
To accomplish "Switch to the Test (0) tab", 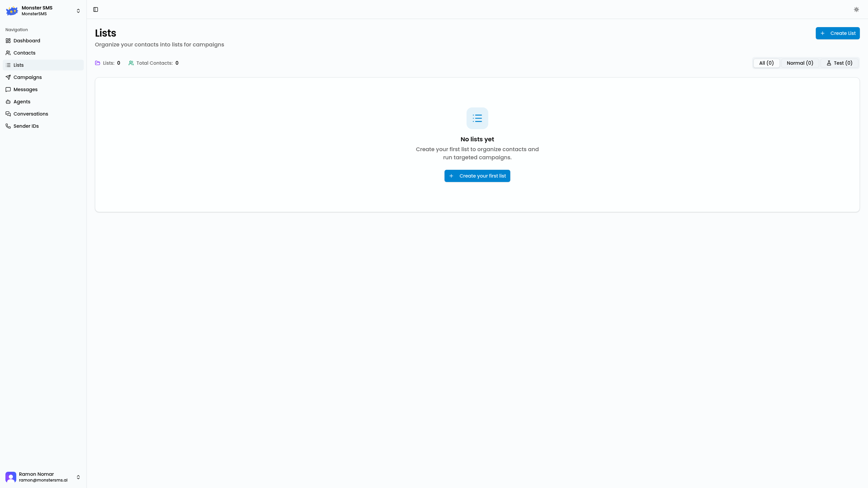I will [839, 63].
